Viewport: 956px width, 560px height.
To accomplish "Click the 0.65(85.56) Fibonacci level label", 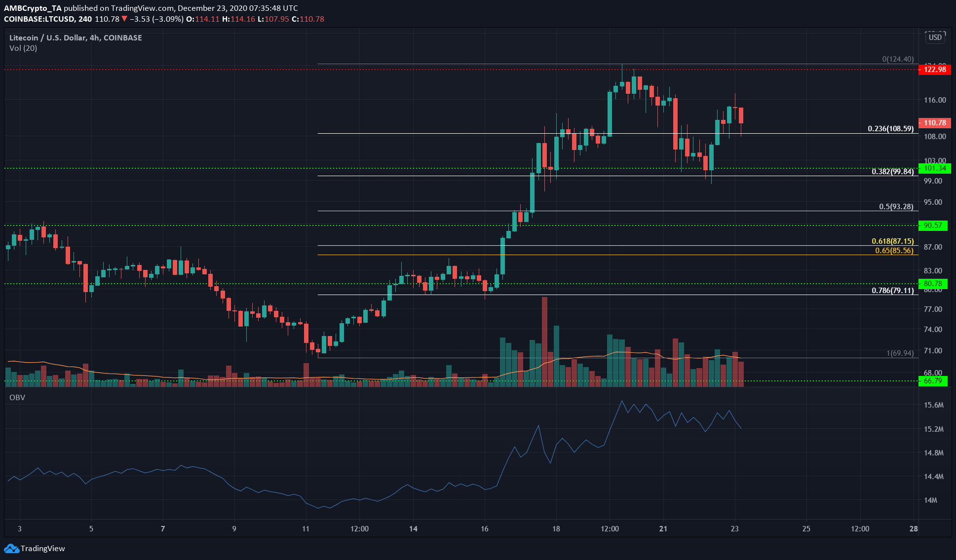I will coord(894,251).
